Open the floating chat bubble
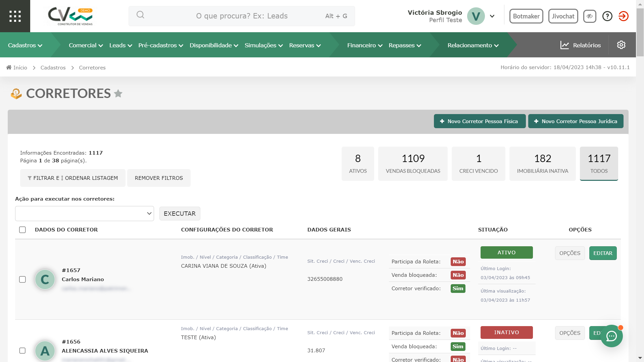Image resolution: width=644 pixels, height=362 pixels. click(x=611, y=336)
